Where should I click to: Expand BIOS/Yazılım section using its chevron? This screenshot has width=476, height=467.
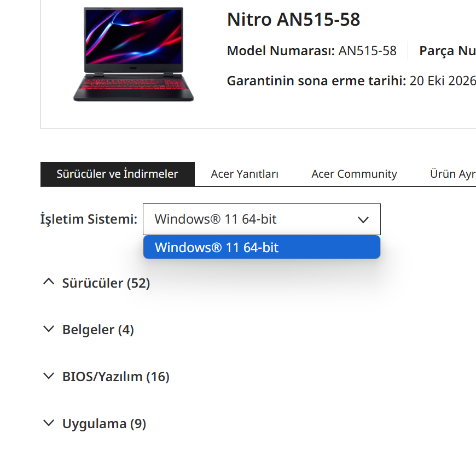49,376
